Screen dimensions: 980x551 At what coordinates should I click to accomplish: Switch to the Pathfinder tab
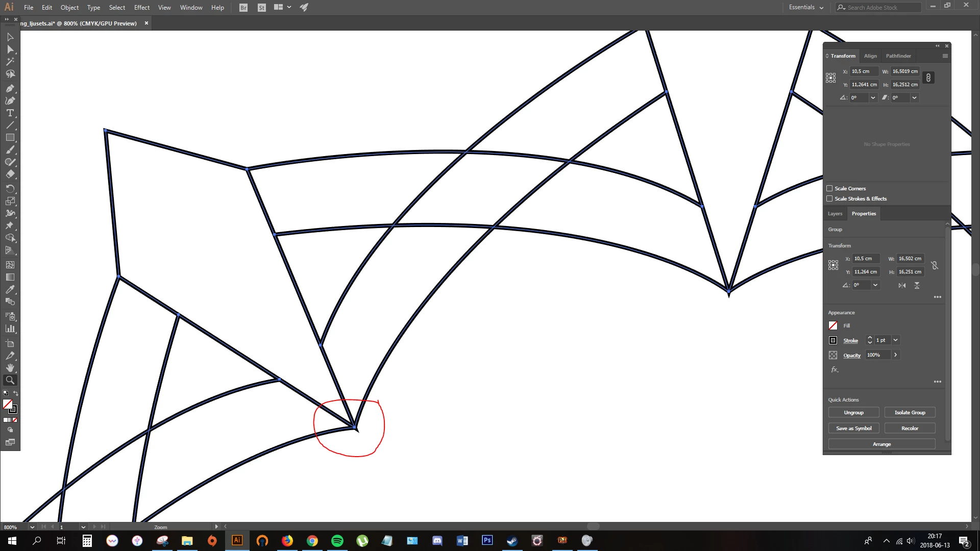click(x=898, y=56)
